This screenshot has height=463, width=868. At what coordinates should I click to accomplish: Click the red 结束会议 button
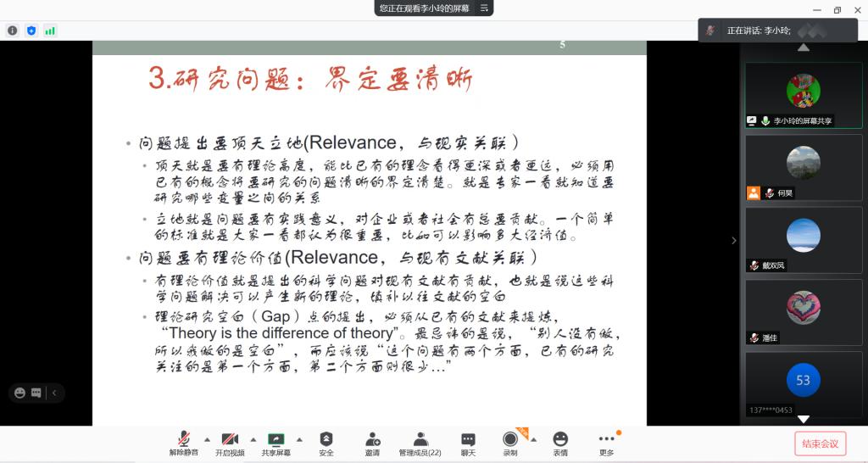(820, 443)
